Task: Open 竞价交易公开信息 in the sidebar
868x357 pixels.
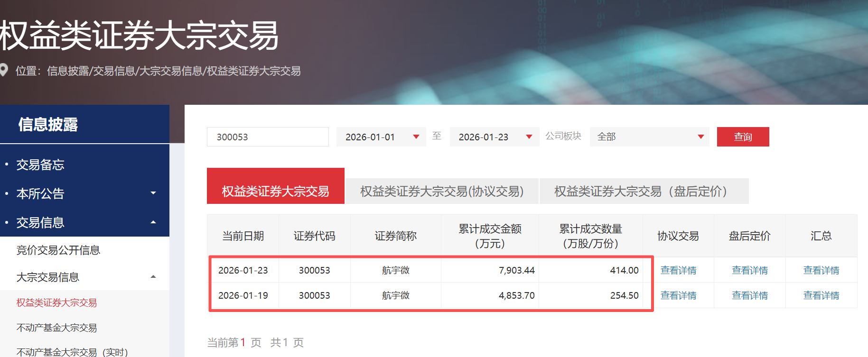Action: pos(58,250)
